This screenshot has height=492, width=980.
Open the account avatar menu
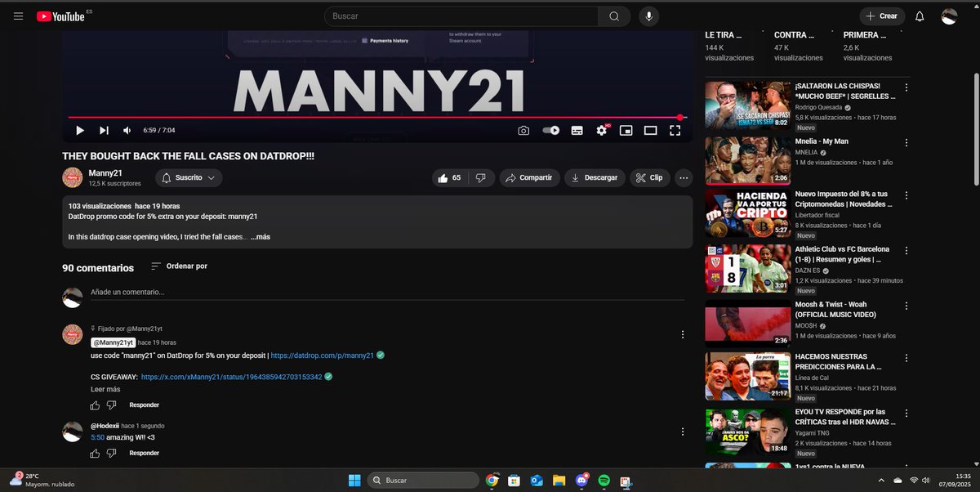949,16
